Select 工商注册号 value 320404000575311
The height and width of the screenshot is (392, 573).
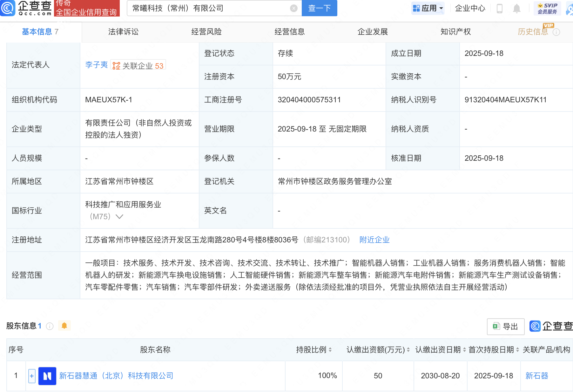point(309,100)
